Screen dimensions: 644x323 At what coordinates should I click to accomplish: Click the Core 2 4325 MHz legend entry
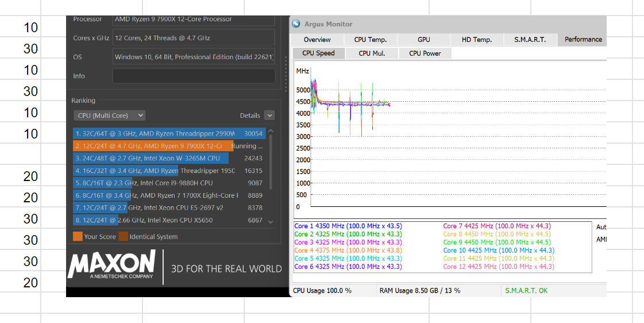(x=348, y=234)
